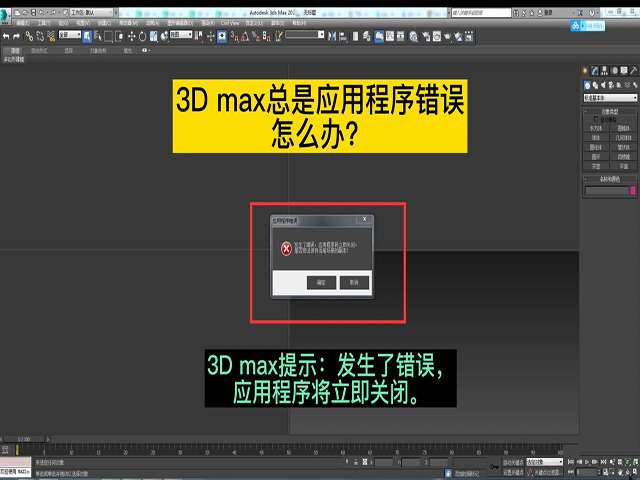
Task: Open the Tools menu
Action: click(44, 23)
